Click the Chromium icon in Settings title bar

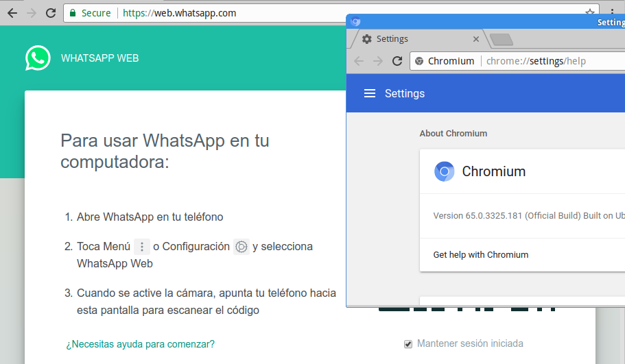[x=355, y=22]
